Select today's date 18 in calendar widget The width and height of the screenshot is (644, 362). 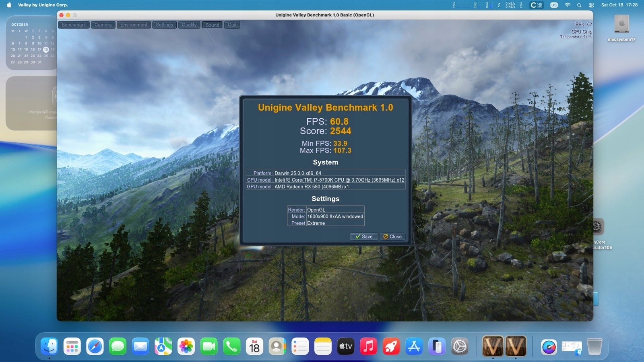click(x=46, y=49)
